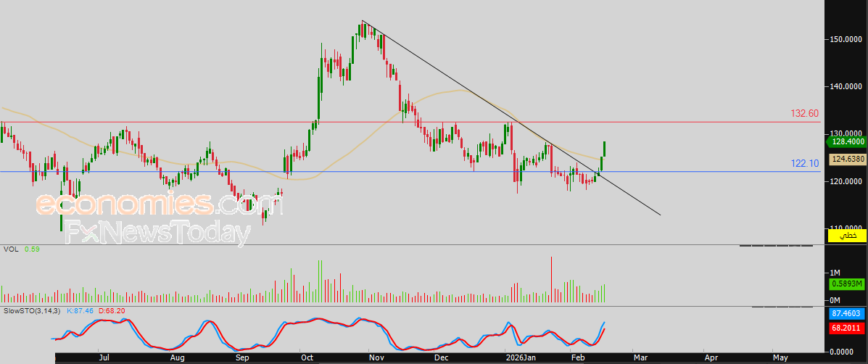Screen dimensions: 868x364
Task: Select the blue K:87.46 stochastic value
Action: 80,310
